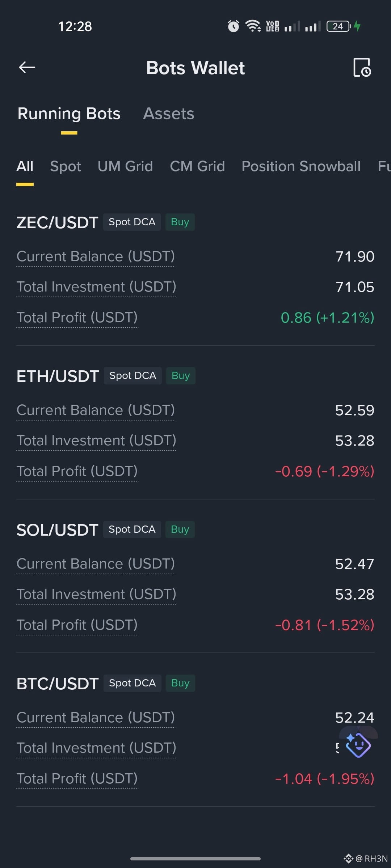391x868 pixels.
Task: Open bot history icon top right
Action: (x=362, y=68)
